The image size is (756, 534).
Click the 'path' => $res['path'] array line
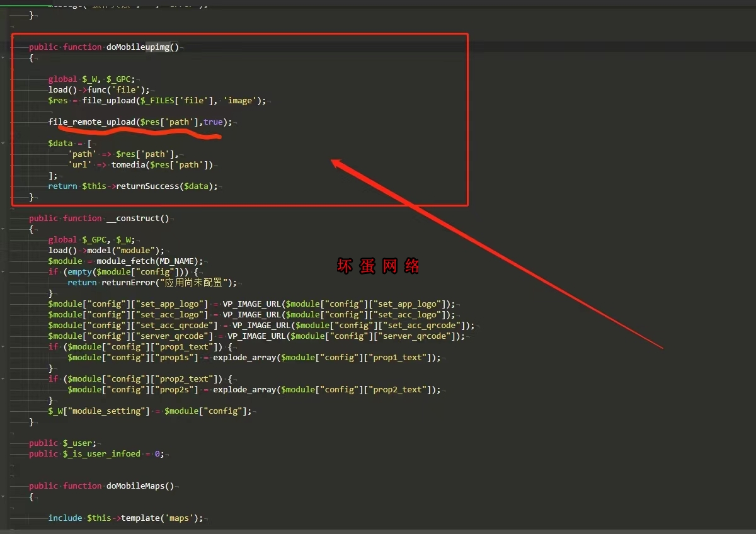(x=123, y=154)
